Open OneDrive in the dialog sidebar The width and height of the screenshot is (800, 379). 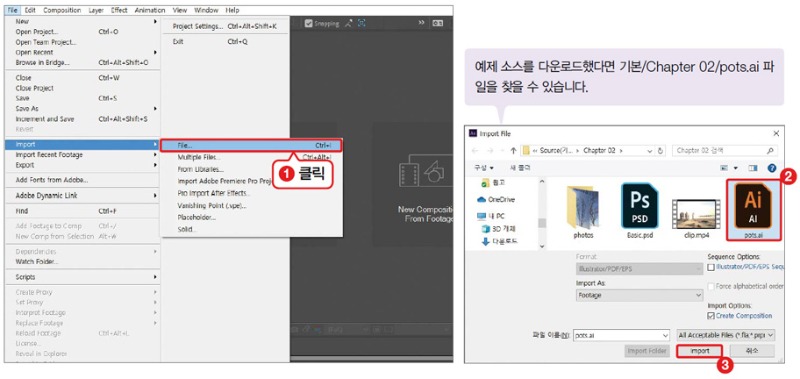[496, 199]
